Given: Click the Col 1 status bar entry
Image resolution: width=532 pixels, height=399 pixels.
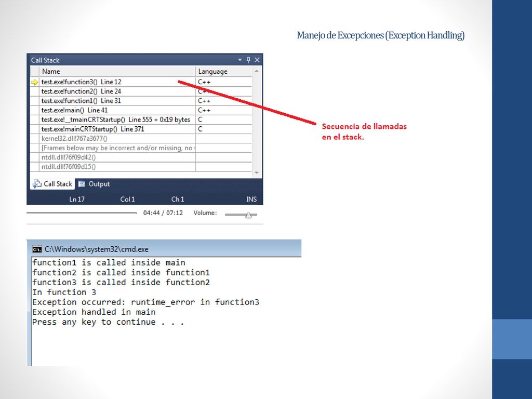Looking at the screenshot, I should (x=128, y=199).
